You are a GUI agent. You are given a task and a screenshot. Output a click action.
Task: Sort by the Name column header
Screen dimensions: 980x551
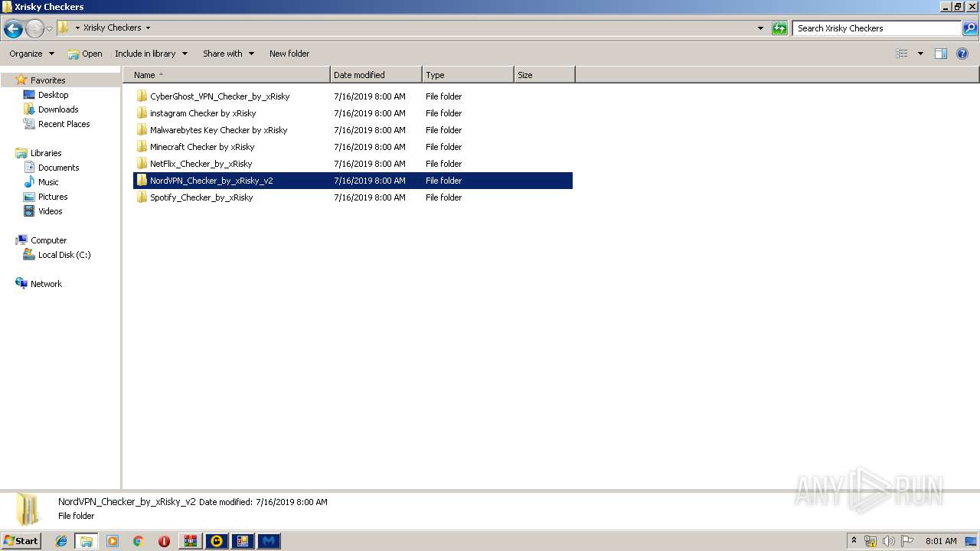(227, 75)
